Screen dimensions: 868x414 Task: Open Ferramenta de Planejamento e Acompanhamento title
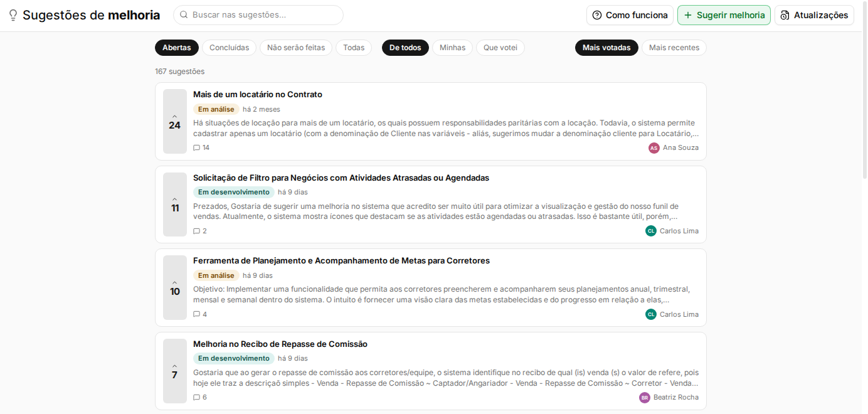coord(341,261)
